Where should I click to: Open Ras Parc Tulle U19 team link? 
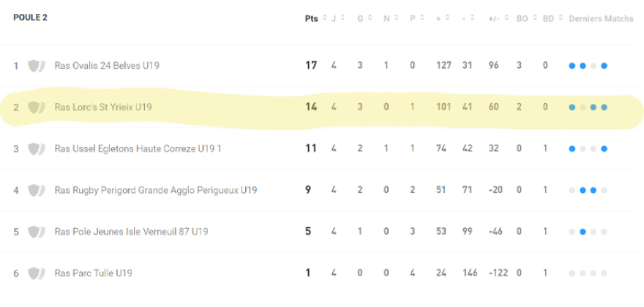(93, 273)
